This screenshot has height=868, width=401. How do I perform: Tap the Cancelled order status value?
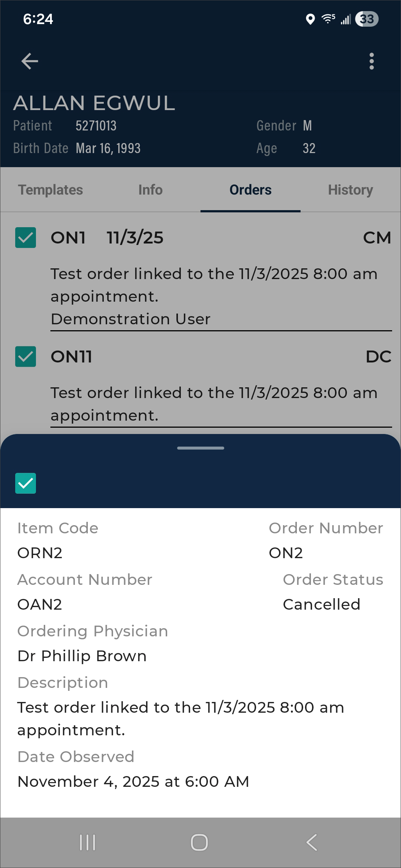[321, 604]
